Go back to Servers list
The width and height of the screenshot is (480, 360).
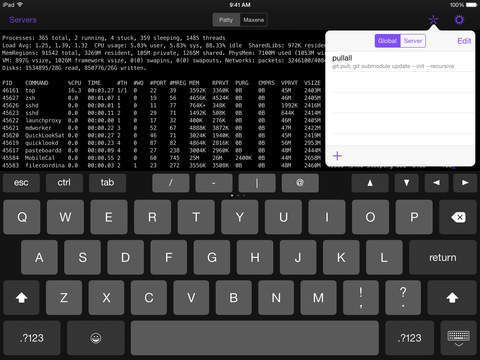pos(23,20)
